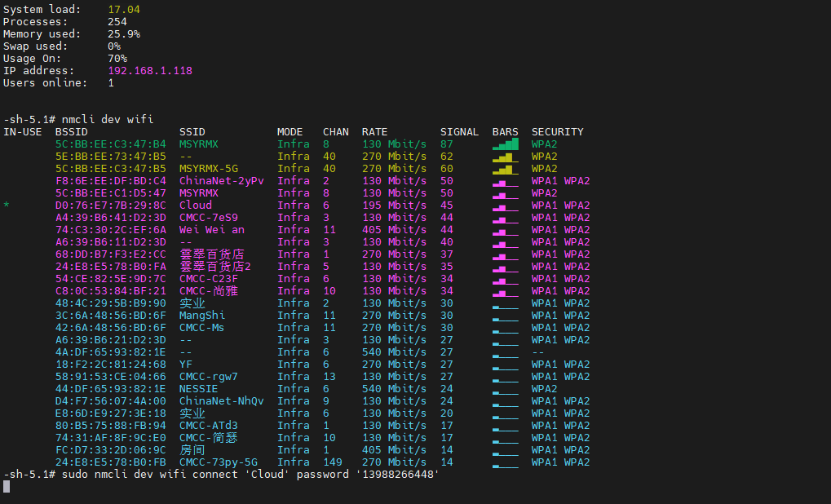This screenshot has width=831, height=504.
Task: Click the in-use asterisk beside the Cloud network
Action: [x=7, y=206]
